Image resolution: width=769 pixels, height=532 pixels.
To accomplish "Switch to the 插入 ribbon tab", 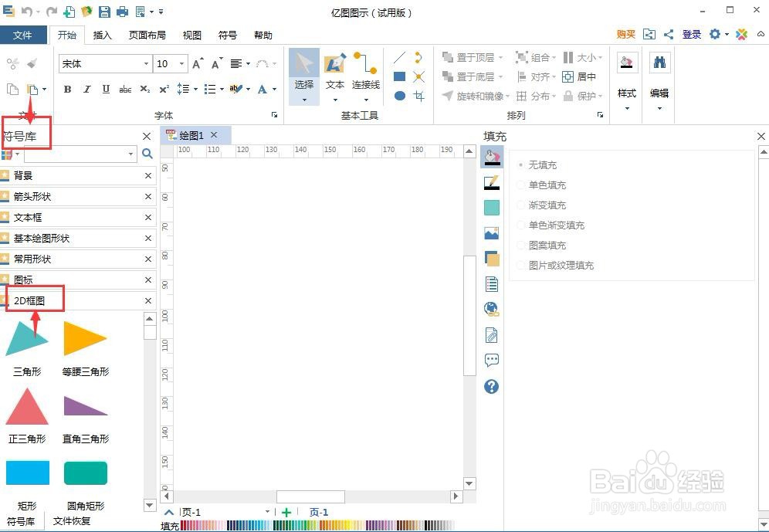I will coord(104,35).
